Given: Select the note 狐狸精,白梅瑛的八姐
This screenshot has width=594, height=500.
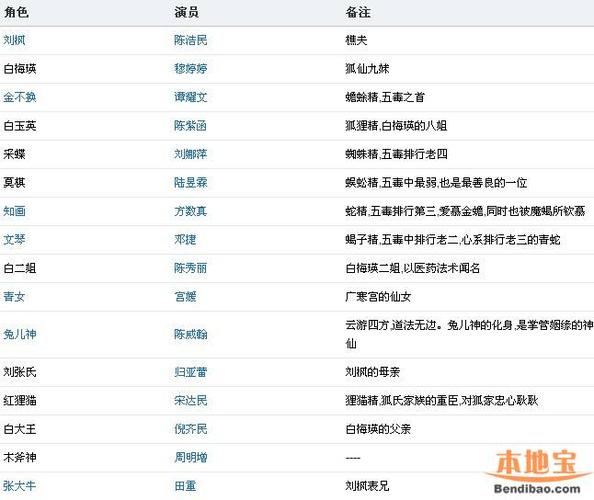Looking at the screenshot, I should 396,125.
